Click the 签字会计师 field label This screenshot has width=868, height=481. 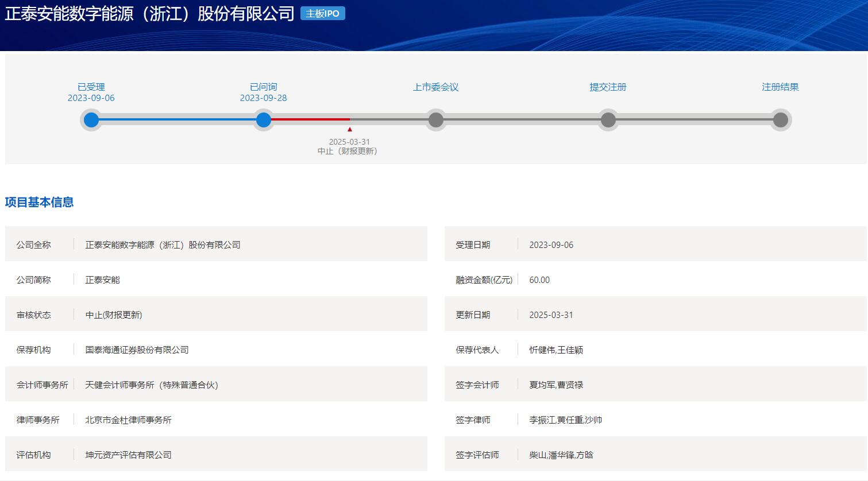(478, 385)
